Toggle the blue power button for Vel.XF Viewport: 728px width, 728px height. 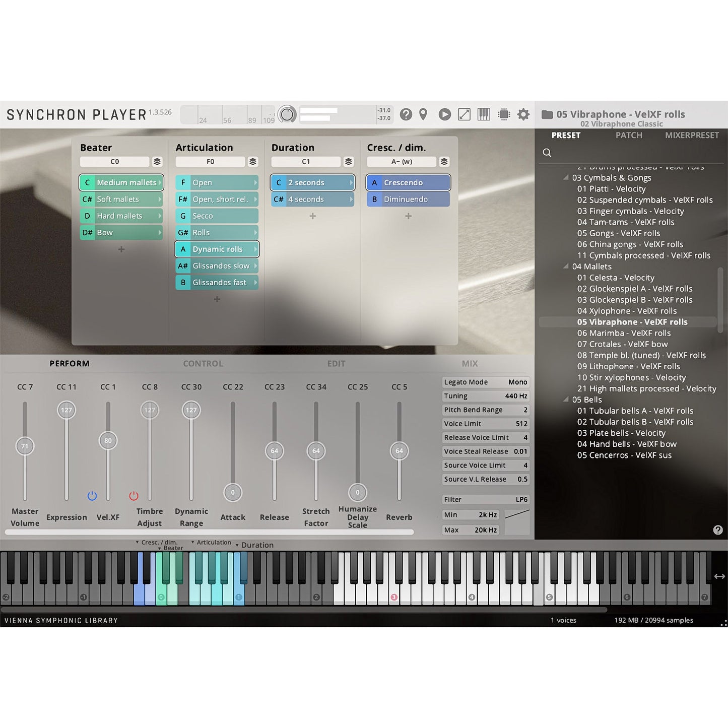(x=92, y=496)
